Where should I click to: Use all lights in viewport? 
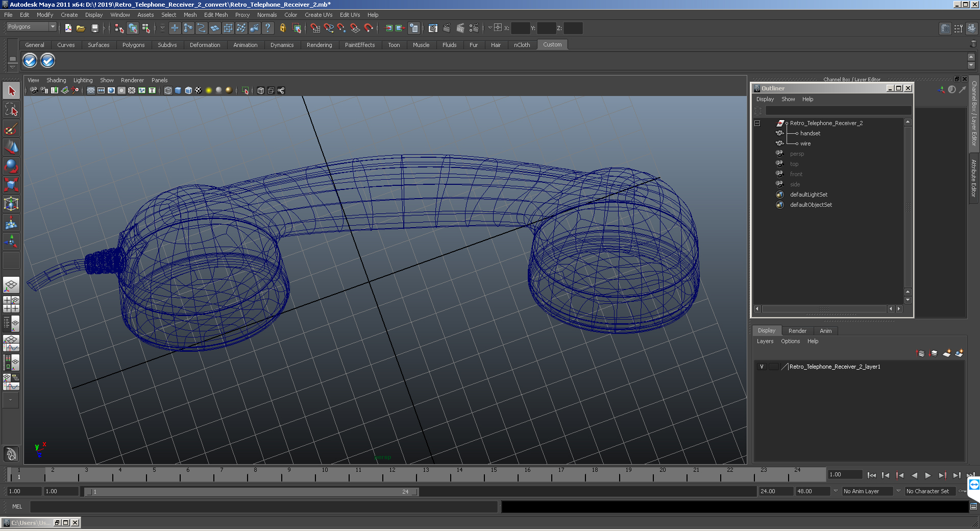point(209,90)
